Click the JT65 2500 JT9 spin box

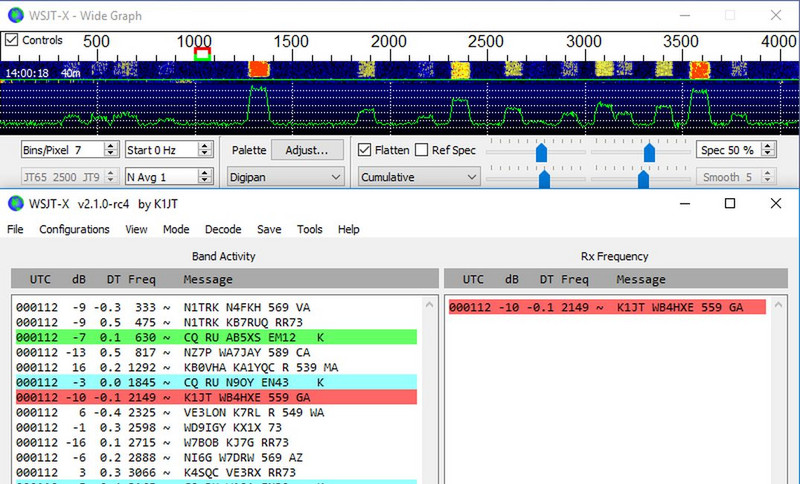point(70,177)
